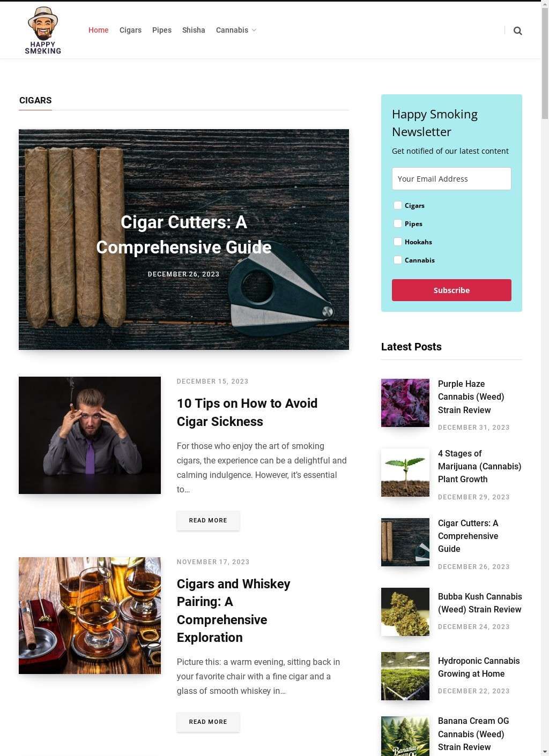Viewport: 549px width, 756px height.
Task: Check the Cannabis newsletter option
Action: tap(398, 260)
